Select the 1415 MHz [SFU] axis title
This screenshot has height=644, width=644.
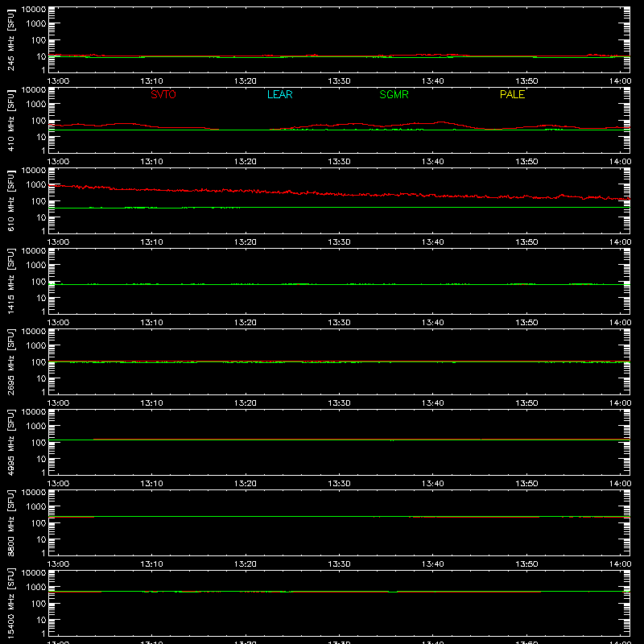pyautogui.click(x=10, y=282)
